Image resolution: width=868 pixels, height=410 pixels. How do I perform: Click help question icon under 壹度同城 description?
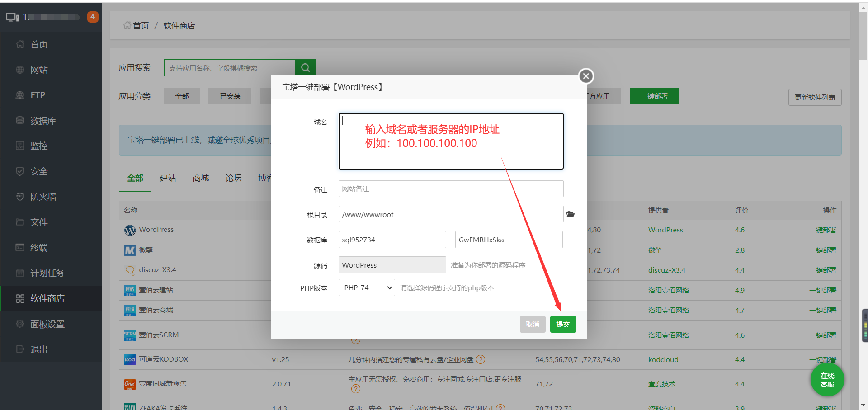[x=356, y=389]
